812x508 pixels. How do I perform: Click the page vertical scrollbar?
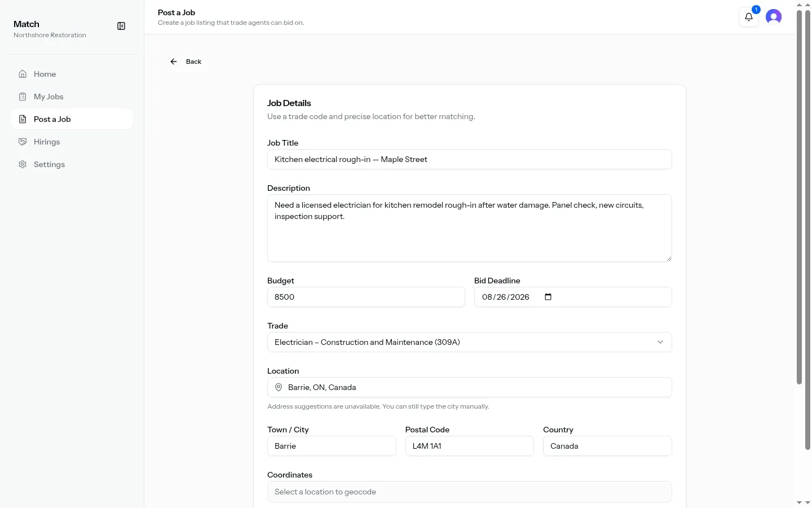(799, 198)
